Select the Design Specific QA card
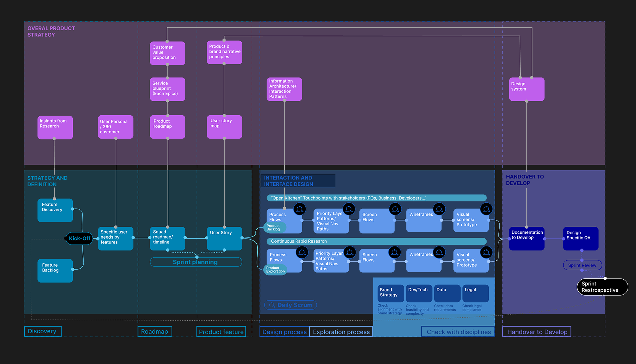 (581, 238)
